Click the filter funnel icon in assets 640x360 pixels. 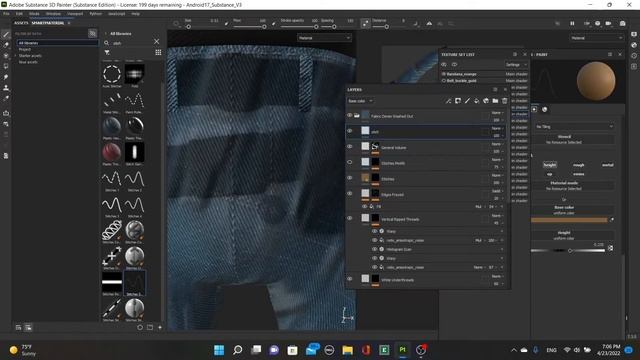[x=107, y=52]
